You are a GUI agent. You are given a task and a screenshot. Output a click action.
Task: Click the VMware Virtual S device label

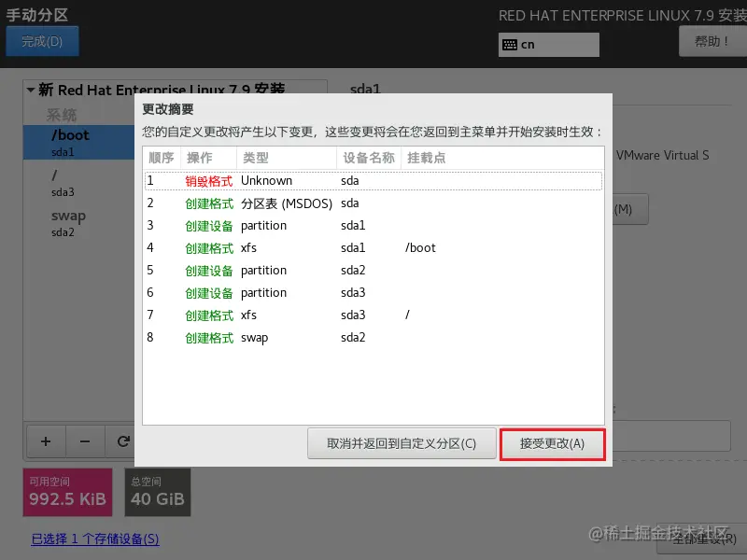(x=663, y=156)
